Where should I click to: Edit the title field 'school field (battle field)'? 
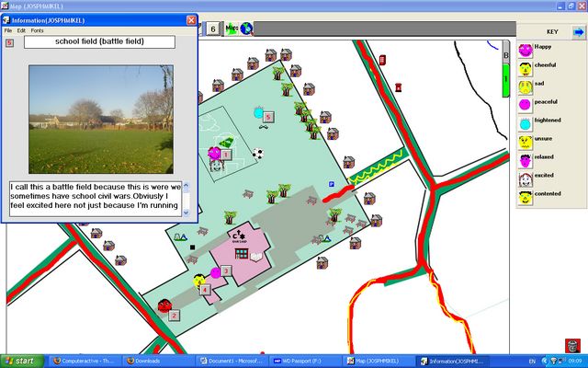point(99,41)
